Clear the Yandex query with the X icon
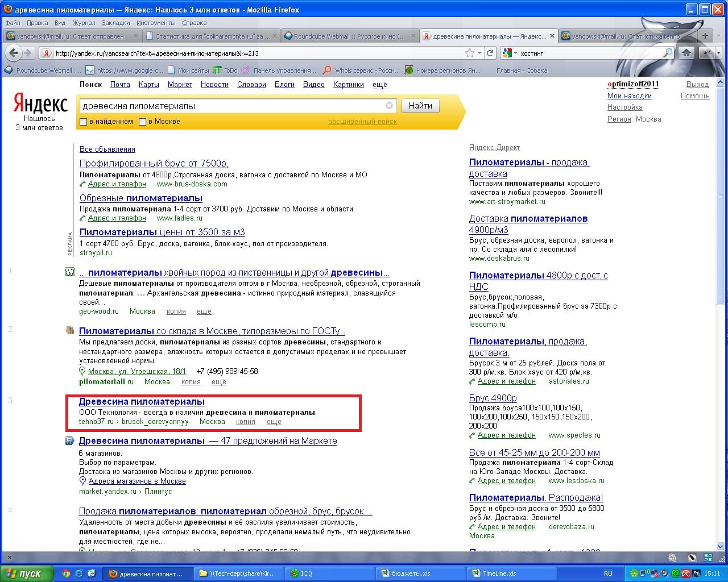Screen dimensions: 728x582 pos(389,106)
